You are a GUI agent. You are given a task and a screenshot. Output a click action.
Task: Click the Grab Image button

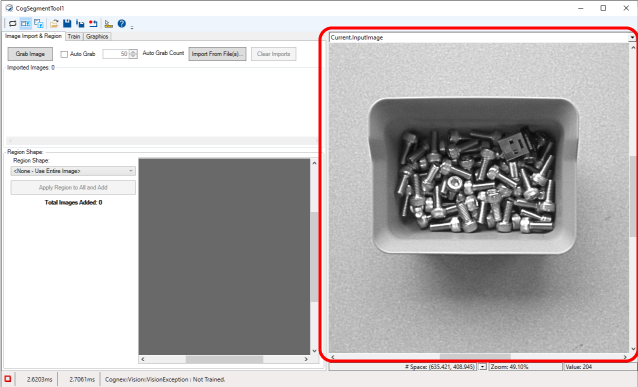tap(30, 54)
